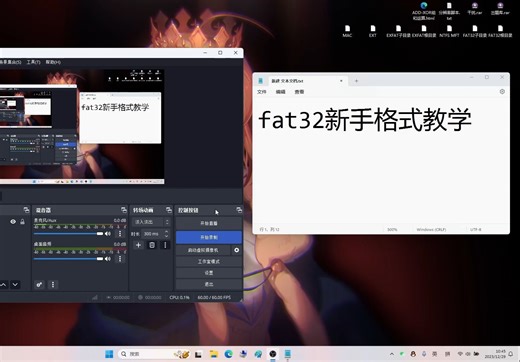Open transition properties dots menu
Image resolution: width=520 pixels, height=362 pixels.
coord(165,245)
